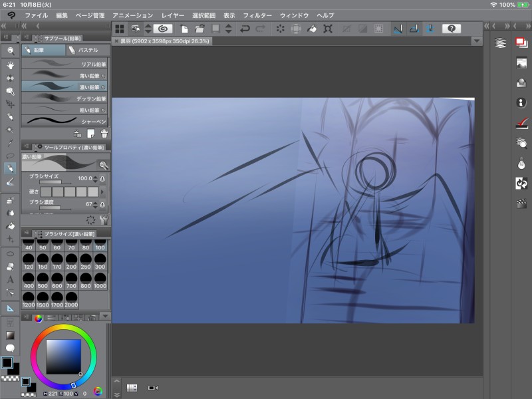
Task: Click the brush density slider
Action: pyautogui.click(x=55, y=208)
